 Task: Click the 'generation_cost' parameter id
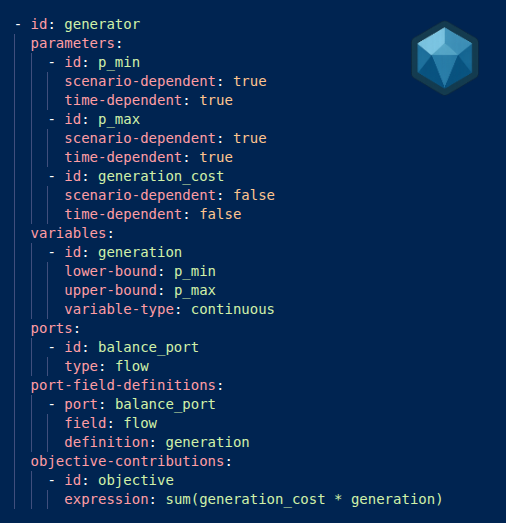[161, 177]
